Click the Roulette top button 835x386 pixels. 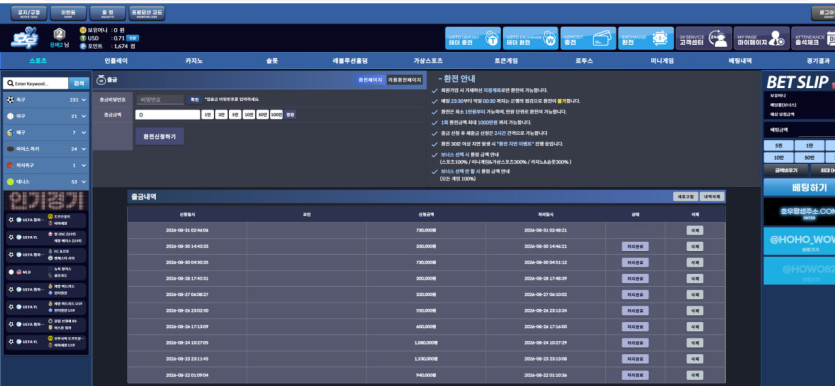pos(108,13)
